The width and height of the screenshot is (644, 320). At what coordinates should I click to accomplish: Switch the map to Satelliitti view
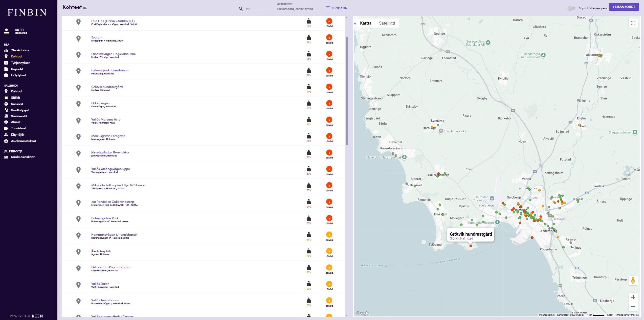pyautogui.click(x=387, y=23)
